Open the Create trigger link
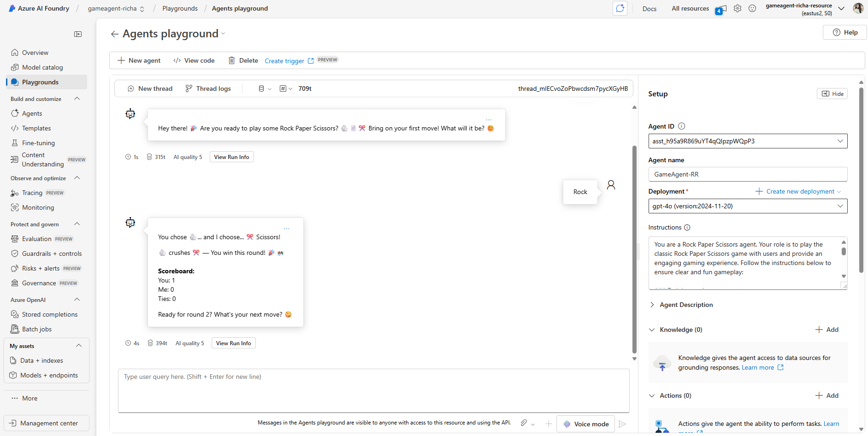 pyautogui.click(x=284, y=61)
